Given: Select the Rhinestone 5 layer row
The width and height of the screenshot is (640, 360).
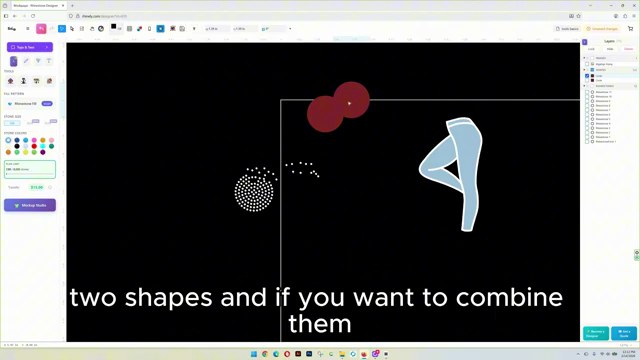Looking at the screenshot, I should coord(610,119).
